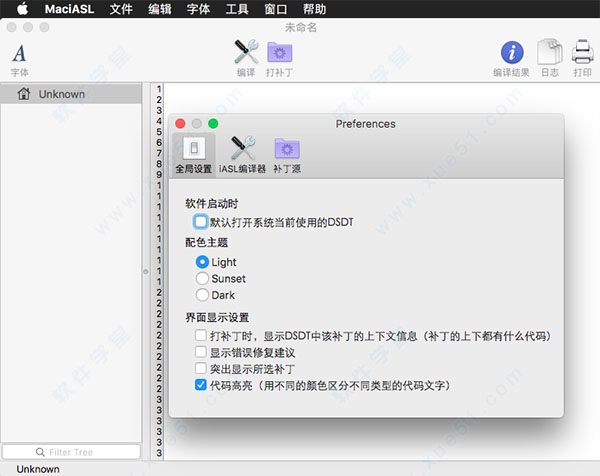Open the 字体 font tool in toolbar
The height and width of the screenshot is (476, 600).
(x=19, y=59)
